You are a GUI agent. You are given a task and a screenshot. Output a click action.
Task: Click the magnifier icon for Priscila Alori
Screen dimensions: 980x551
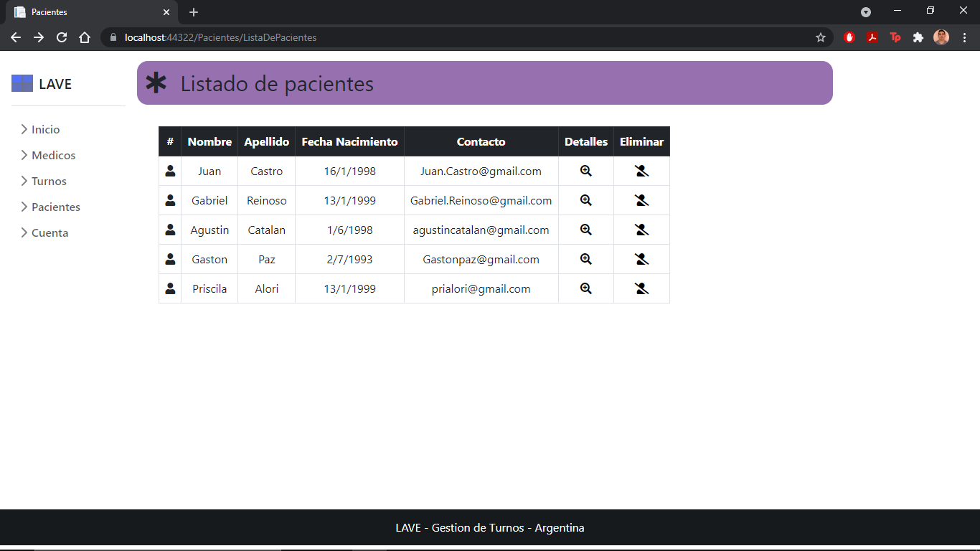click(x=585, y=288)
